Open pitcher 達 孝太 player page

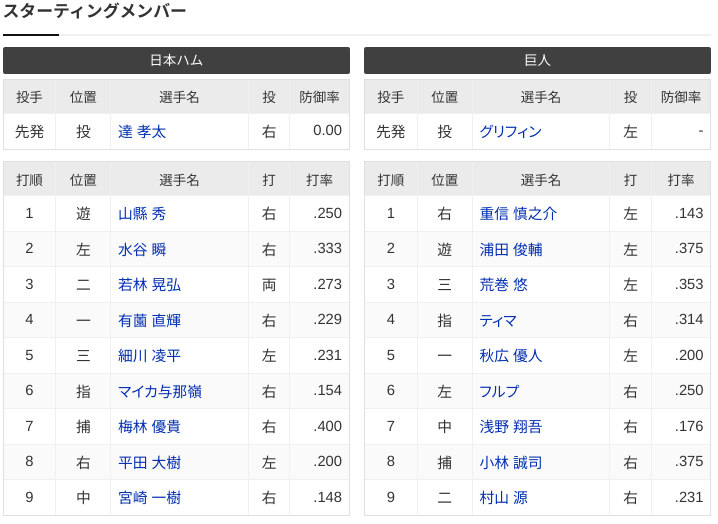(x=142, y=132)
